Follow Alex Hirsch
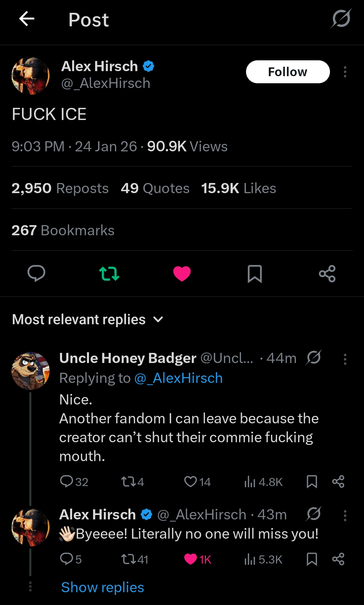Screen dimensions: 364x605 coord(287,72)
